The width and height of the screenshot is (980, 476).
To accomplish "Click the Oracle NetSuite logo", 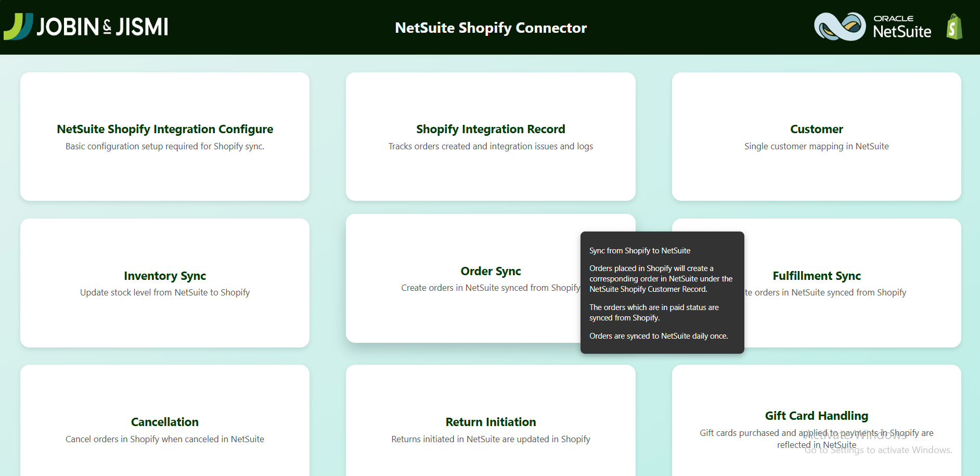I will coord(901,26).
